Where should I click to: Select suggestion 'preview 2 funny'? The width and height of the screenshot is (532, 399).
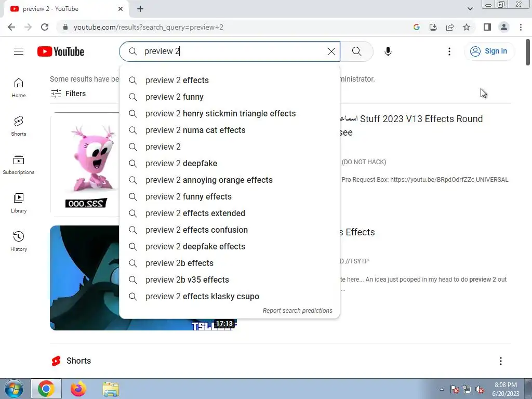pyautogui.click(x=229, y=97)
